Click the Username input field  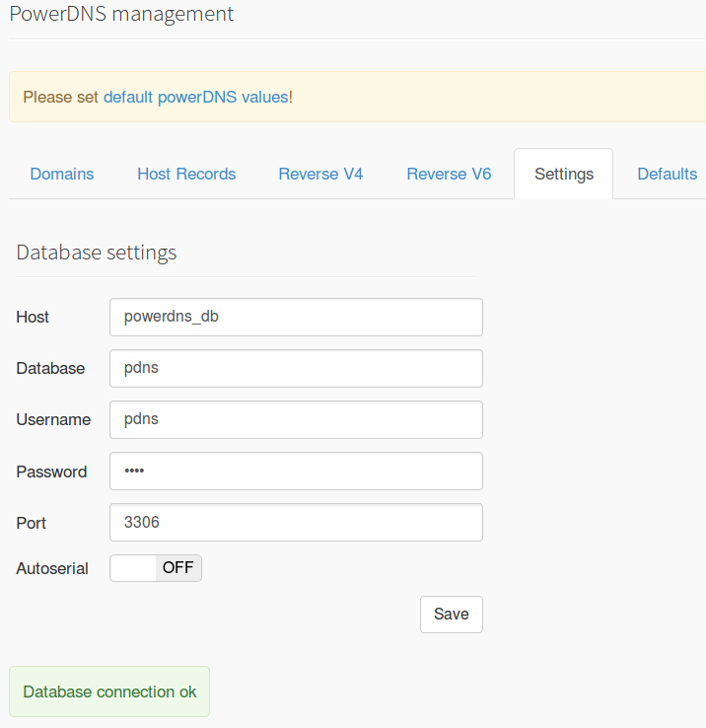(296, 419)
